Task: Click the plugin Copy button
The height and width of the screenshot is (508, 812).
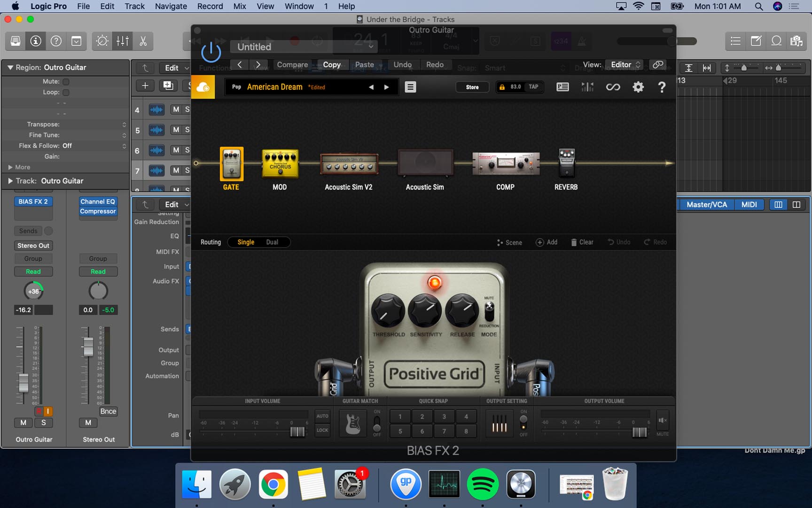Action: coord(332,64)
